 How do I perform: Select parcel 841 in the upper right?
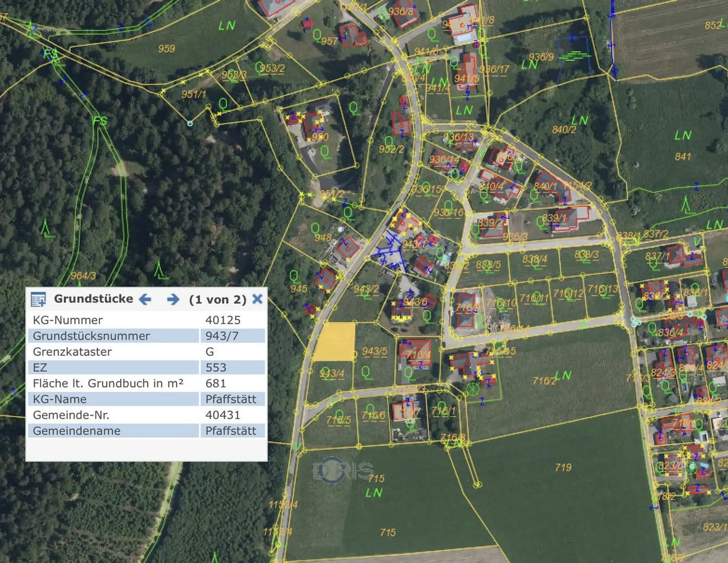(x=683, y=156)
